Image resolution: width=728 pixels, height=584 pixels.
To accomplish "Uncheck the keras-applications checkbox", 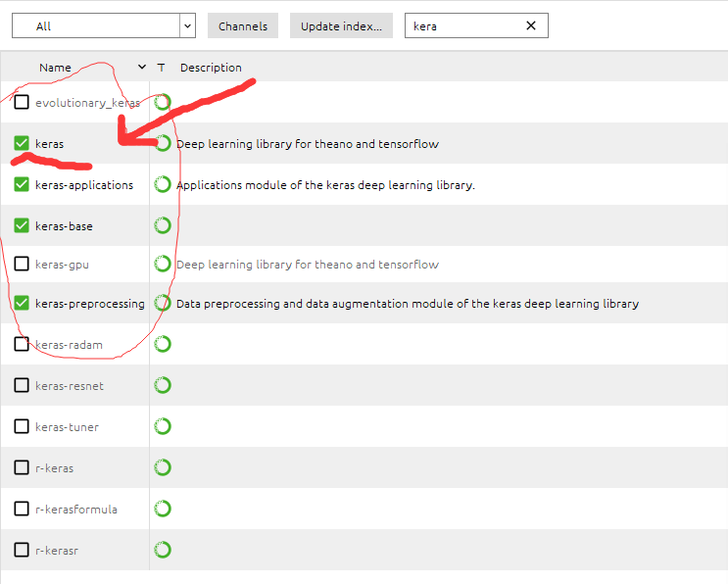I will click(22, 184).
